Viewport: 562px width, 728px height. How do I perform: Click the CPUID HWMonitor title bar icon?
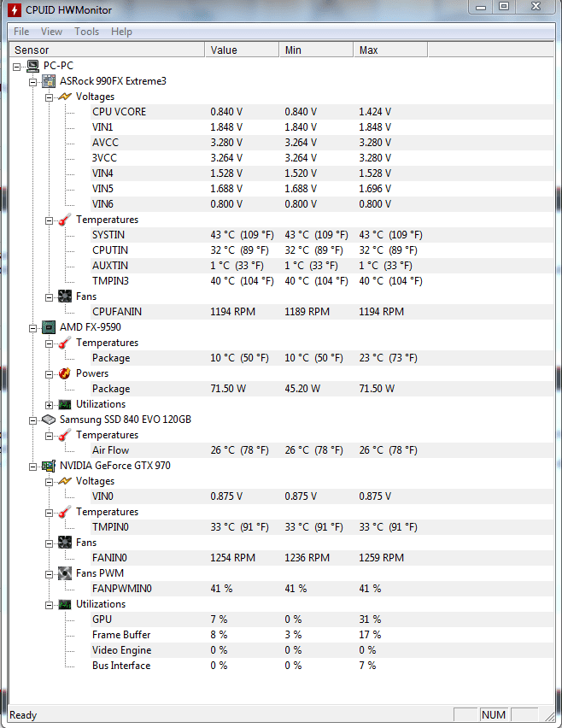click(15, 9)
